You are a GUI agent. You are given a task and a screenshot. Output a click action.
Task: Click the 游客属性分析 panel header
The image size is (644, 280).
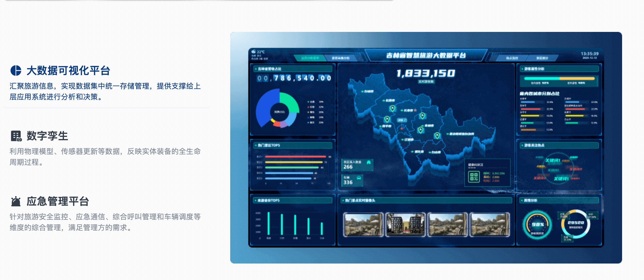559,69
